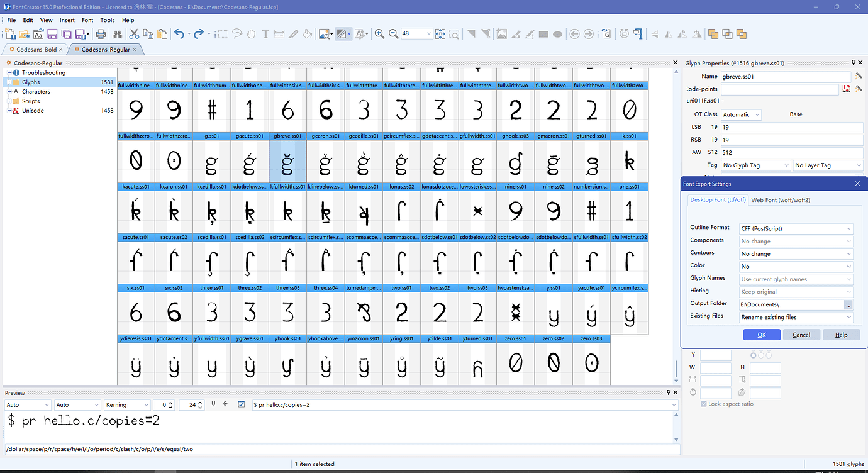The height and width of the screenshot is (473, 868).
Task: Open the Font menu
Action: coord(87,19)
